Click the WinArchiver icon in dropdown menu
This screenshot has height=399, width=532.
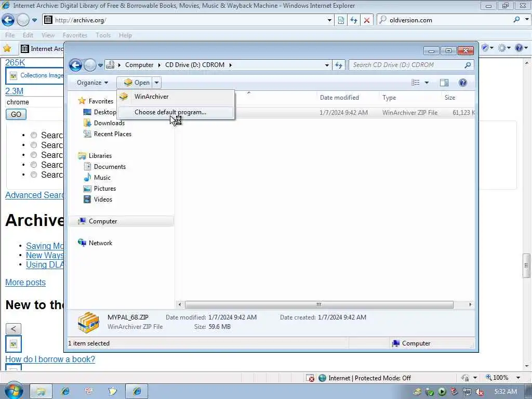124,97
